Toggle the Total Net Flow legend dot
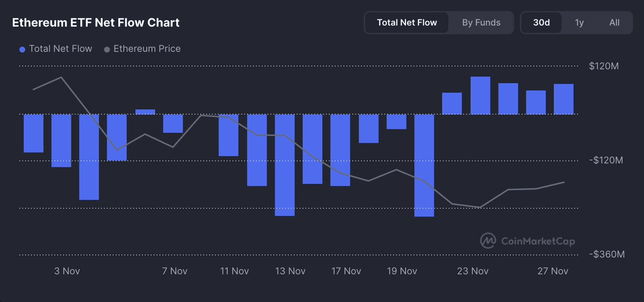This screenshot has height=302, width=644. coord(23,49)
